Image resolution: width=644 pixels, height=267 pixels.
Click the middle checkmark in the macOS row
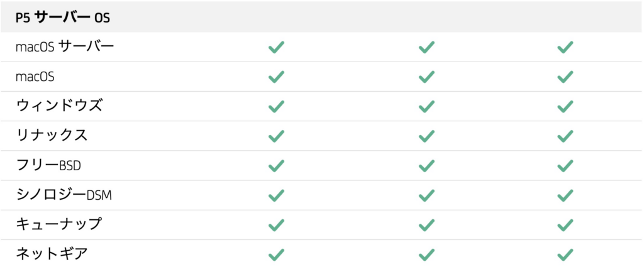(427, 77)
